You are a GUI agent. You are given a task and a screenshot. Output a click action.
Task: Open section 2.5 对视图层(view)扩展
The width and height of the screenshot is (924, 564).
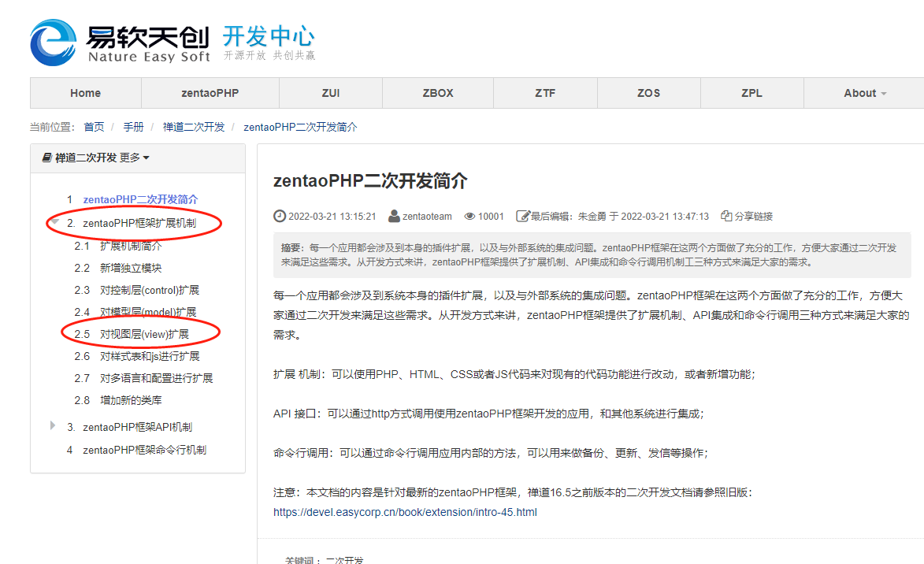pos(144,334)
